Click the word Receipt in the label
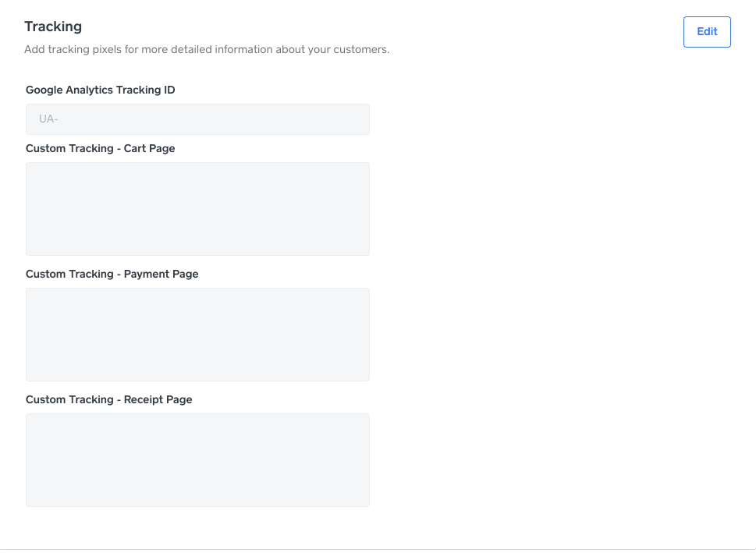 tap(143, 399)
